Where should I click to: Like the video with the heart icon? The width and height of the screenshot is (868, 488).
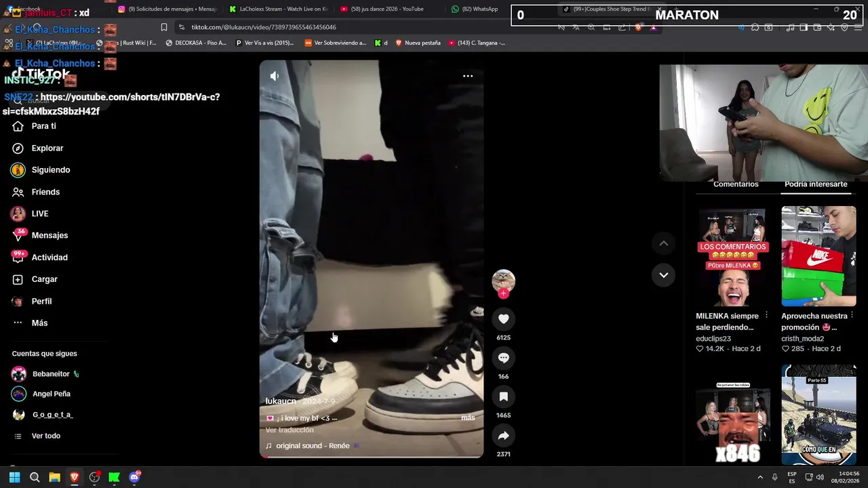point(503,319)
